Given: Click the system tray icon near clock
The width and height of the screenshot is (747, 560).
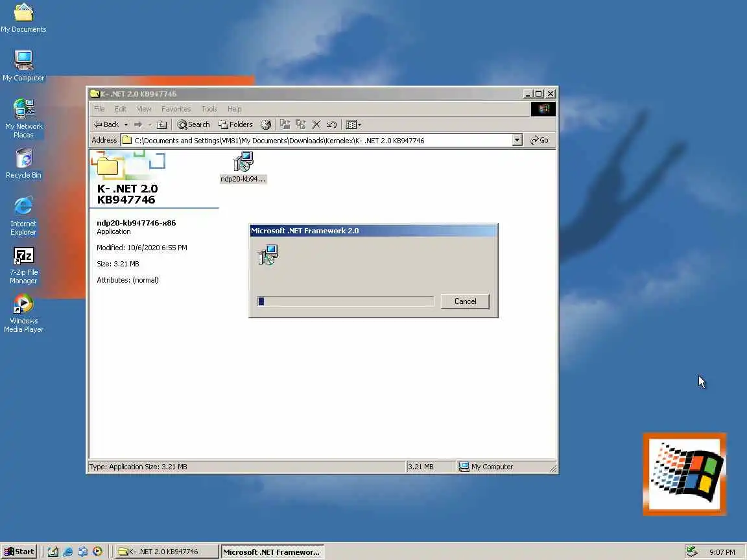Looking at the screenshot, I should click(x=692, y=552).
